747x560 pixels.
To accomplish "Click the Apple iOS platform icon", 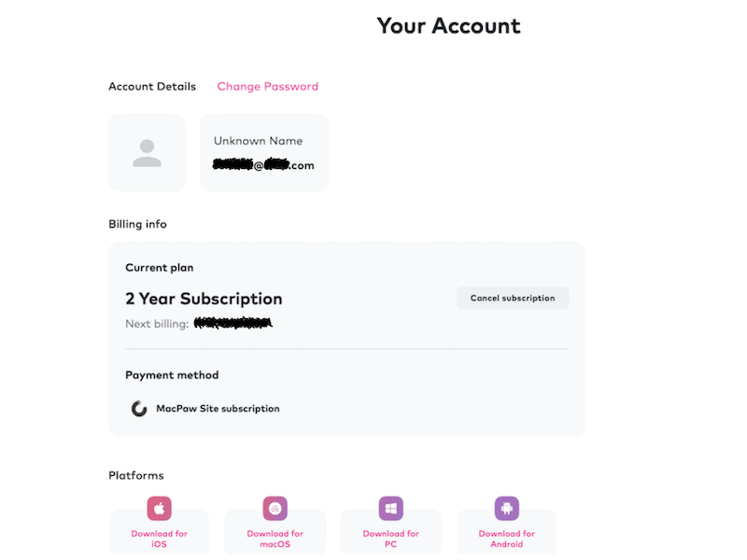I will [x=160, y=509].
